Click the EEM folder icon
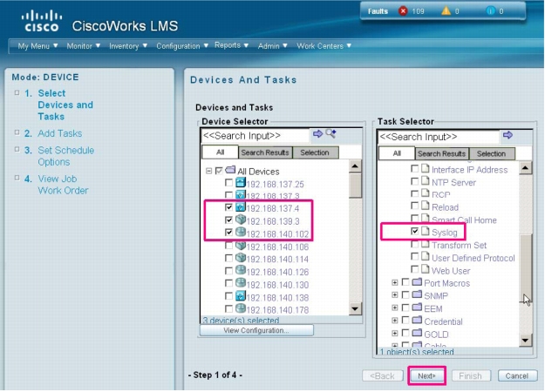The height and width of the screenshot is (392, 545). tap(417, 308)
